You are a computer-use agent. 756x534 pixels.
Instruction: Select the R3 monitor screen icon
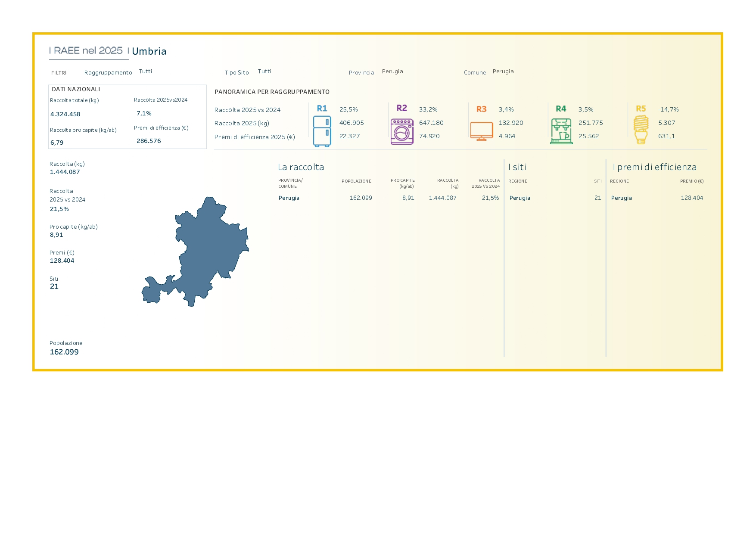(482, 131)
